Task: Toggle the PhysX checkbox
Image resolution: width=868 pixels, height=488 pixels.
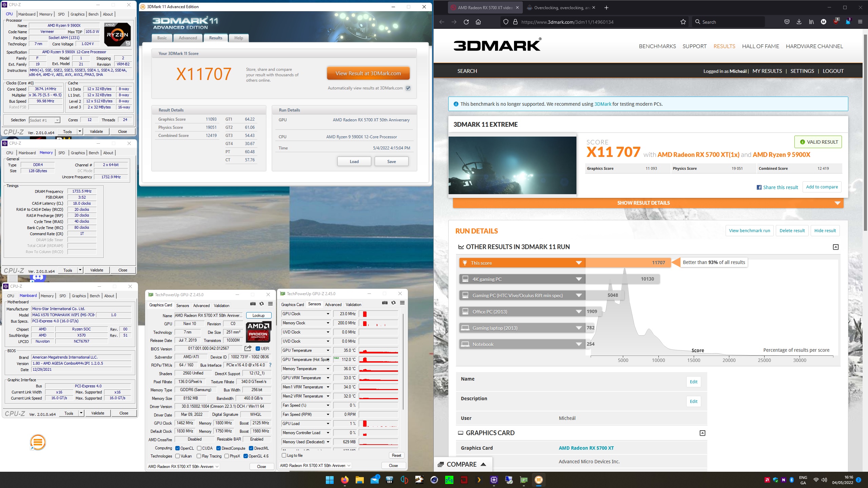Action: point(226,456)
